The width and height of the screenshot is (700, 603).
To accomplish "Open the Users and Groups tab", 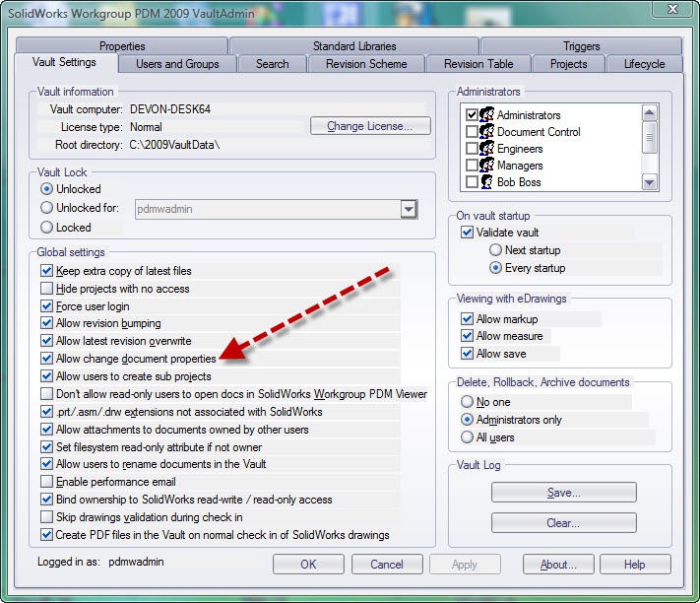I will (177, 64).
